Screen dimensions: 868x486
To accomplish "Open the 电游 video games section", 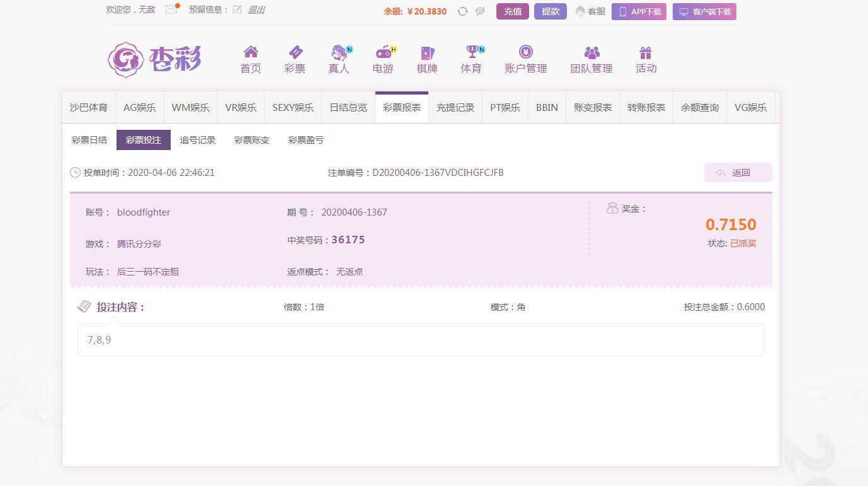I will pyautogui.click(x=383, y=60).
